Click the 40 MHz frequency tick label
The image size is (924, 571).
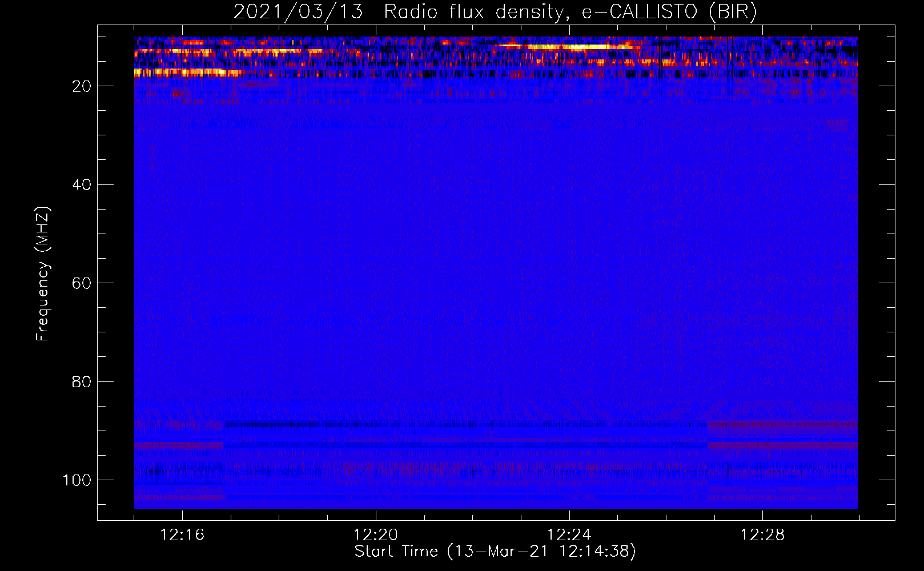[82, 185]
